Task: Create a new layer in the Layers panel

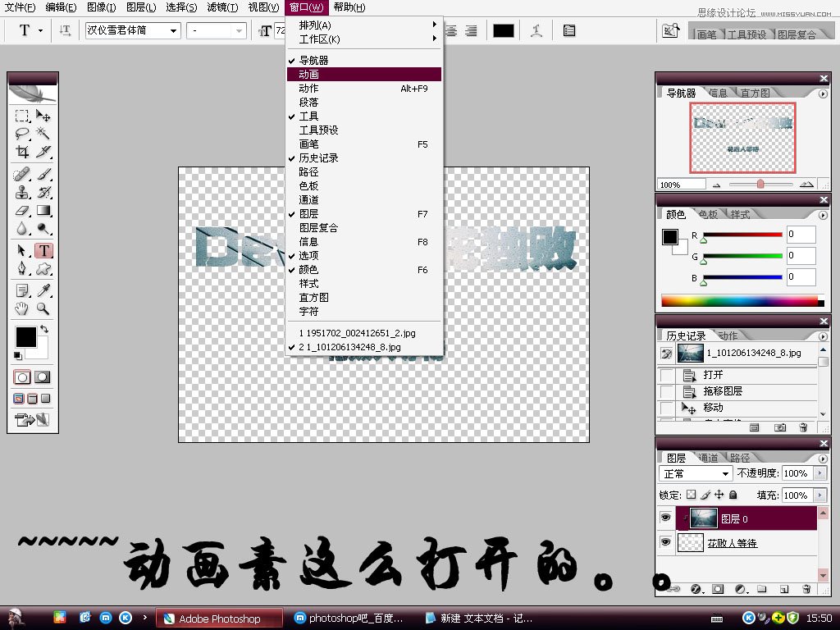Action: 784,589
